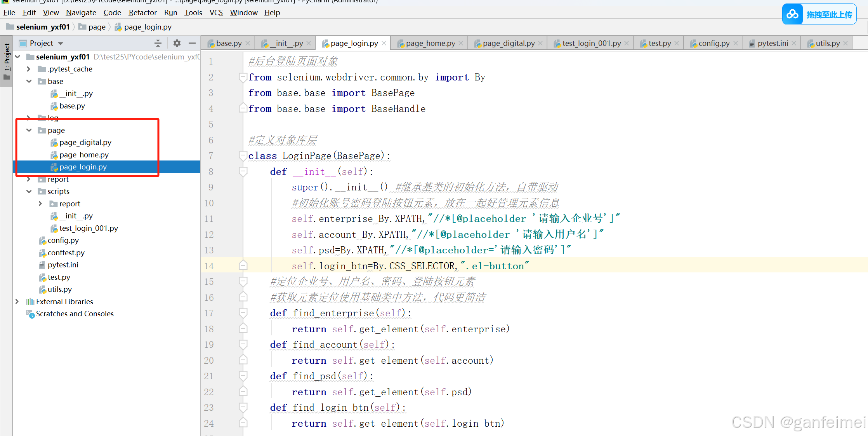This screenshot has width=868, height=436.
Task: Place cursor on class LoginPage(BasePage) line
Action: (x=319, y=156)
